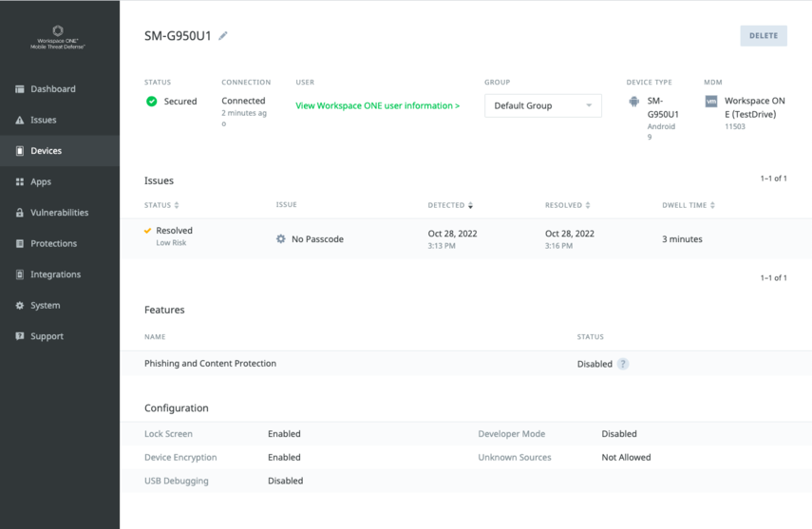Open the Support page from sidebar
Viewport: 812px width, 529px height.
pyautogui.click(x=47, y=336)
